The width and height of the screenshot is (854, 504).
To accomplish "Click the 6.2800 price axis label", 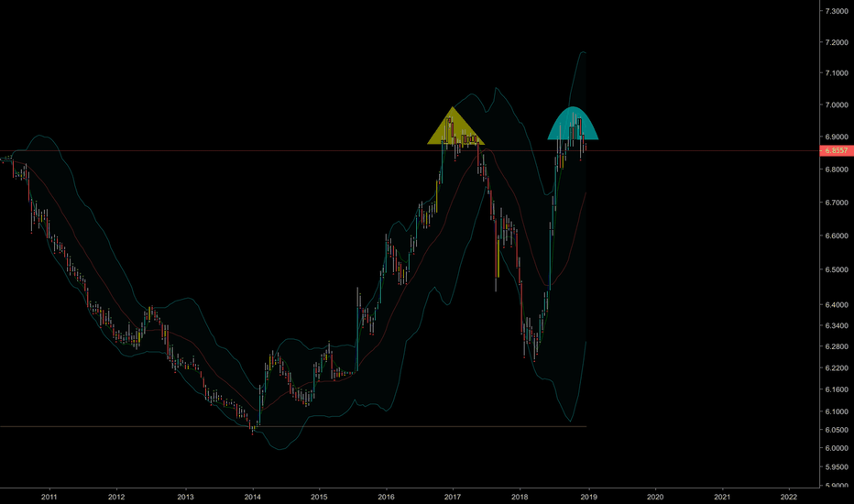I will pos(837,346).
